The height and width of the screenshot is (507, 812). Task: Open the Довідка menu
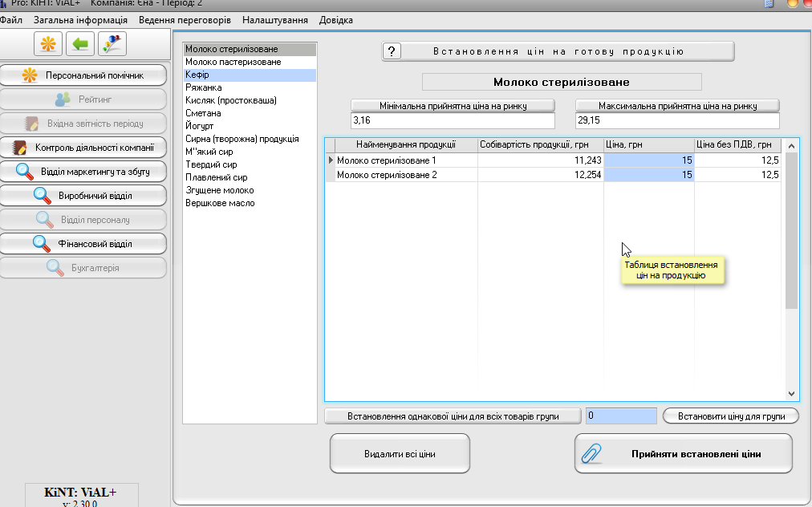click(x=336, y=20)
